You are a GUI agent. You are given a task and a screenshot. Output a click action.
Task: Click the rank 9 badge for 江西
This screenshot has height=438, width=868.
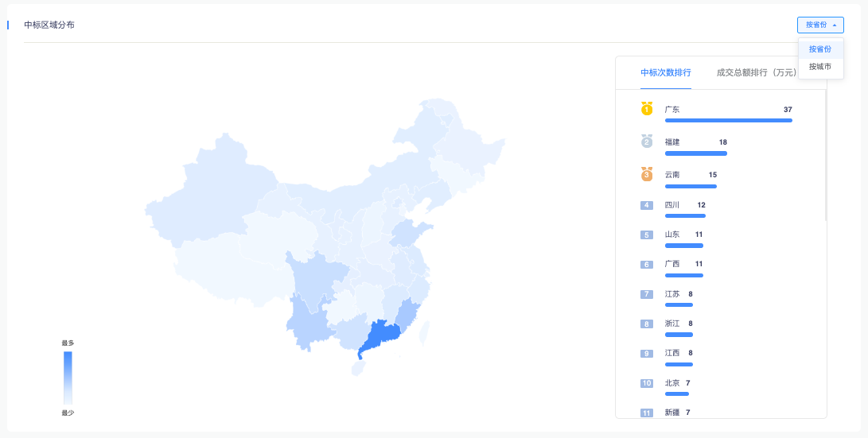coord(647,353)
